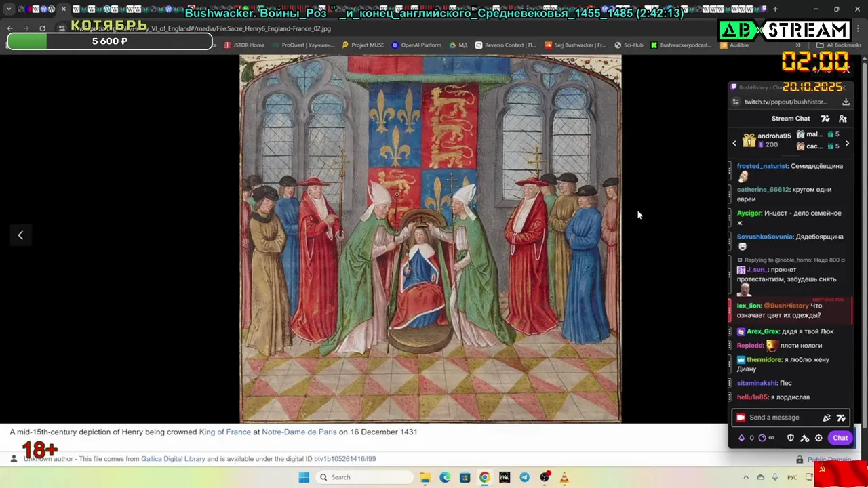
Task: Click camera icon in message box
Action: (x=741, y=418)
